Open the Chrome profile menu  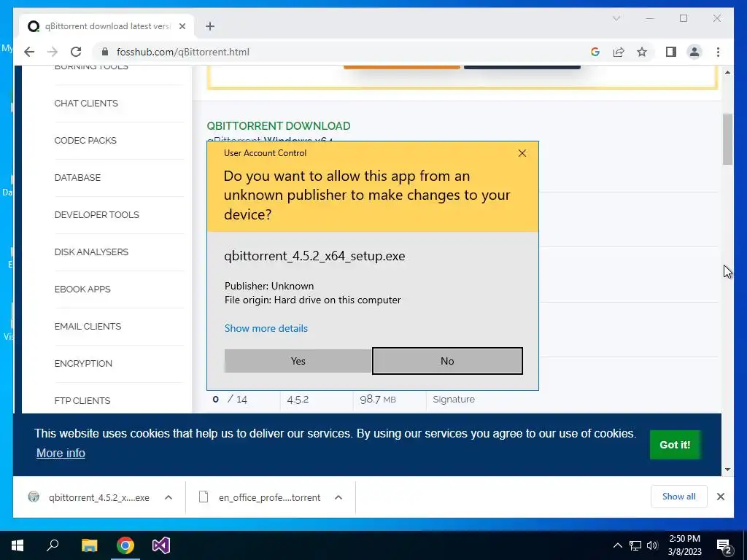pos(694,52)
